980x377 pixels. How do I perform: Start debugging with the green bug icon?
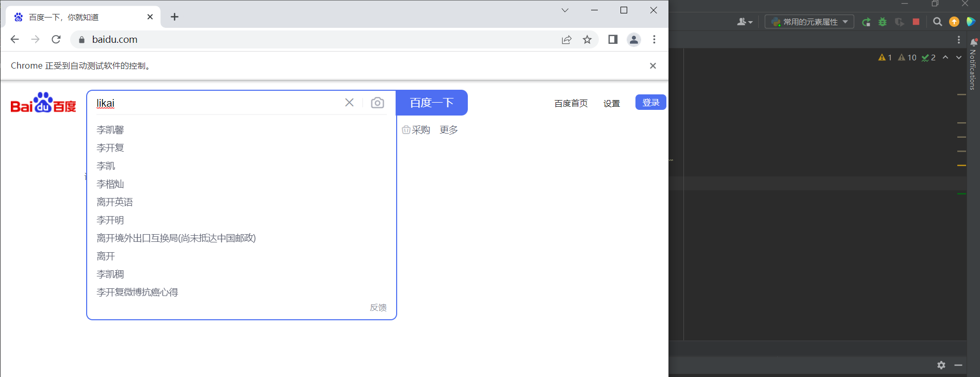tap(883, 22)
